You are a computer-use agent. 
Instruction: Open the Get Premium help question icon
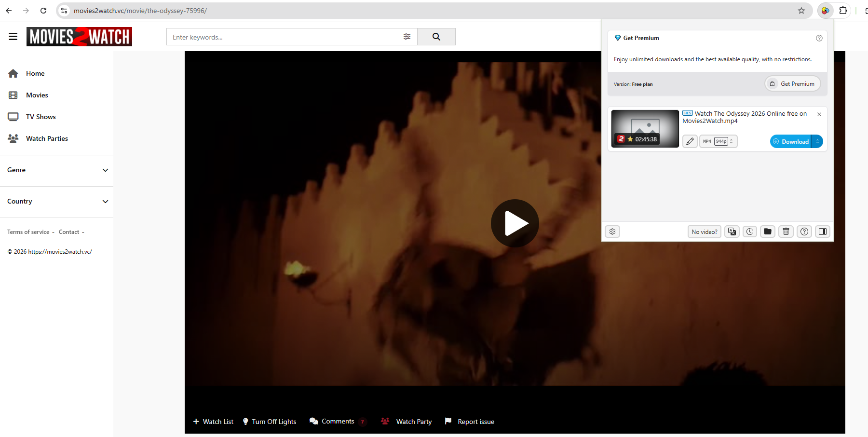pos(819,38)
